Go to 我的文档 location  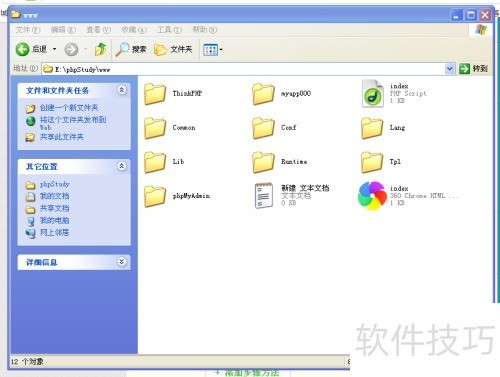point(55,196)
